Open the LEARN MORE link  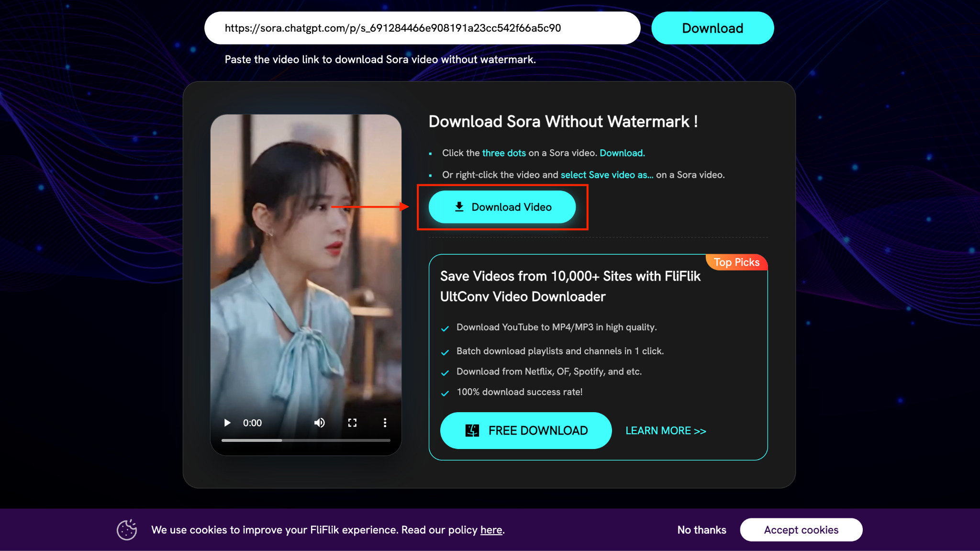pos(666,430)
